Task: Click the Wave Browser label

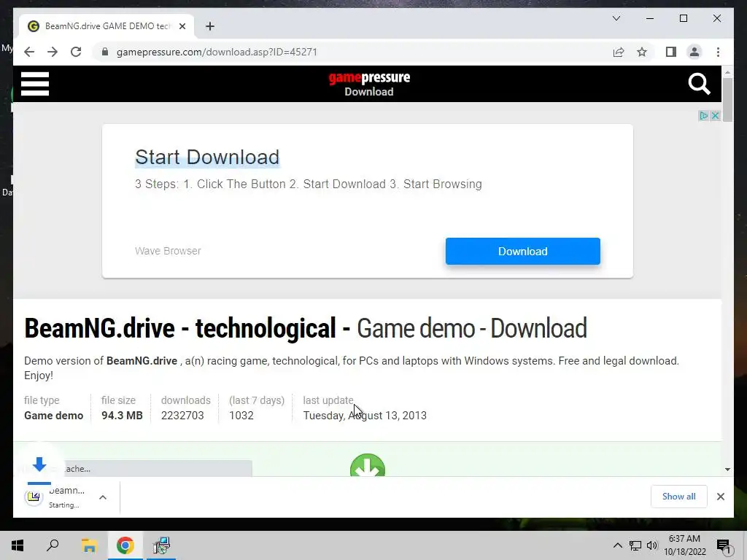Action: pyautogui.click(x=168, y=251)
